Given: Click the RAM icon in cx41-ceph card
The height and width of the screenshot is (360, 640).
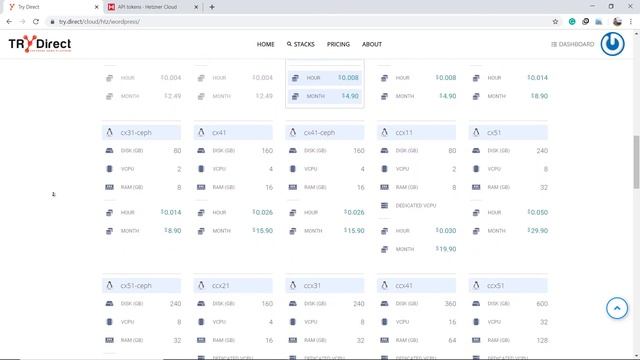Looking at the screenshot, I should (293, 187).
